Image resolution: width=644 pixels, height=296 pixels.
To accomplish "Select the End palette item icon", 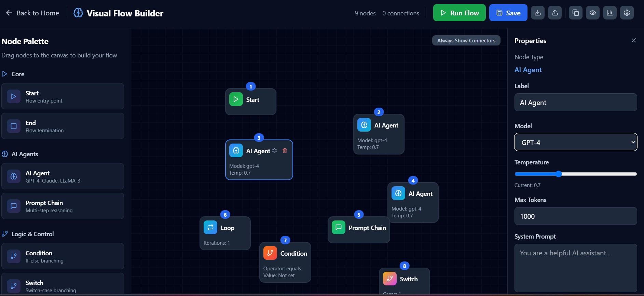I will click(x=14, y=126).
